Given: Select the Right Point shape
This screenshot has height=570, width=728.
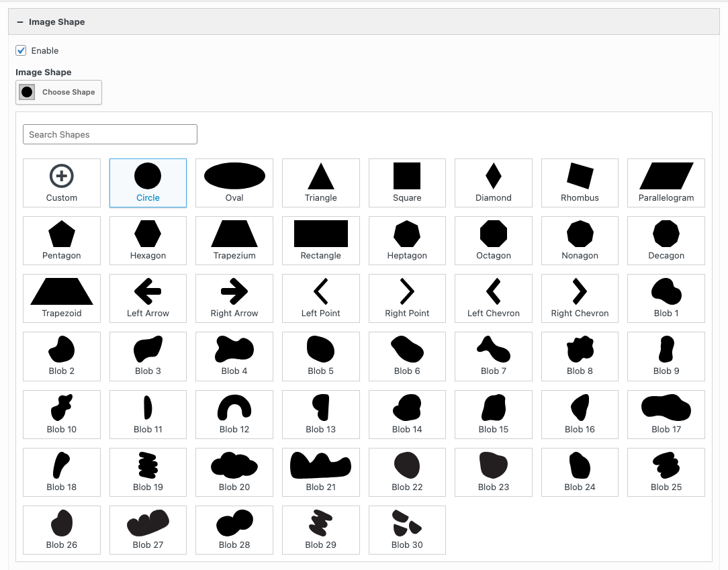Looking at the screenshot, I should 407,299.
